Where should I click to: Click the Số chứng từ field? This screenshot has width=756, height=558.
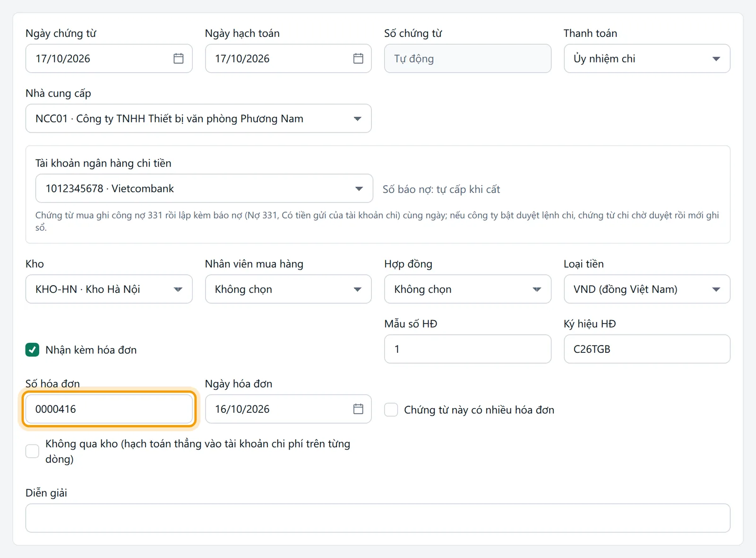pyautogui.click(x=468, y=59)
